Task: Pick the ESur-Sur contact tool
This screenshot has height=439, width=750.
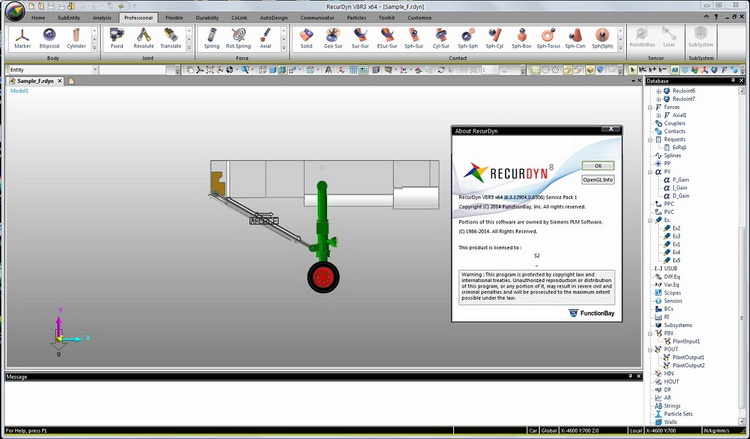Action: (x=387, y=39)
